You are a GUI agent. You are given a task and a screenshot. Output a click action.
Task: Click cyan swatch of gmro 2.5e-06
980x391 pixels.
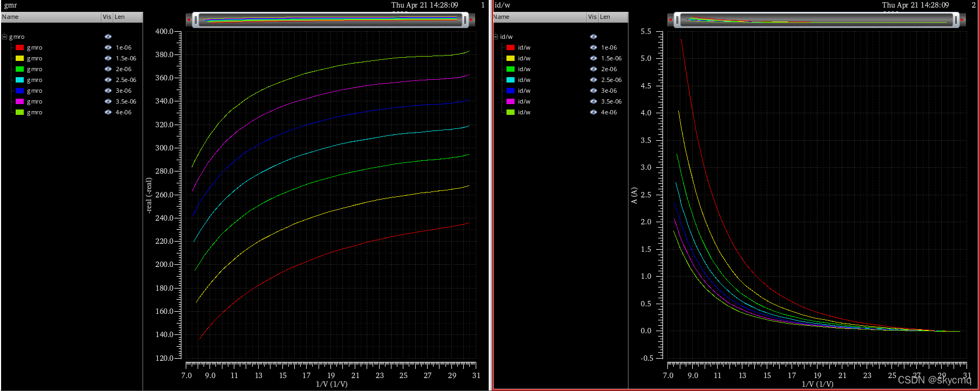pyautogui.click(x=19, y=80)
